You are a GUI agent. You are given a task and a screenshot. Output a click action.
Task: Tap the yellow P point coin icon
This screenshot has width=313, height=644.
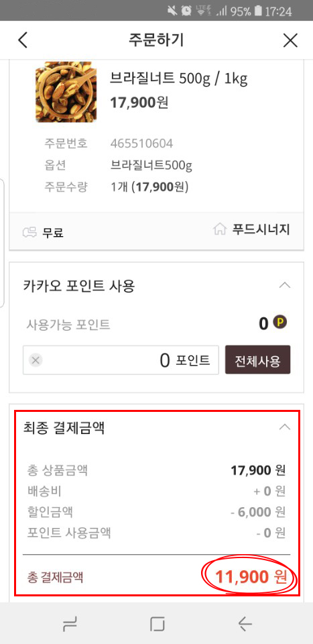(x=280, y=323)
